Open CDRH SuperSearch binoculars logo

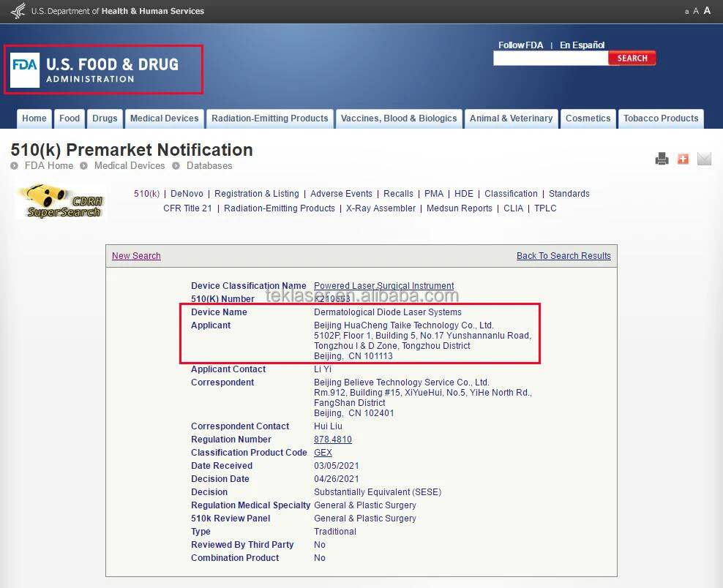click(61, 201)
